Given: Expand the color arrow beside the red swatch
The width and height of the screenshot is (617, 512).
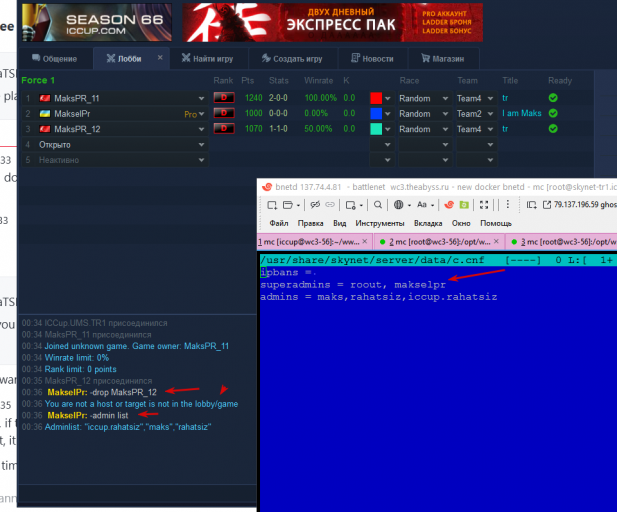Looking at the screenshot, I should pos(388,98).
